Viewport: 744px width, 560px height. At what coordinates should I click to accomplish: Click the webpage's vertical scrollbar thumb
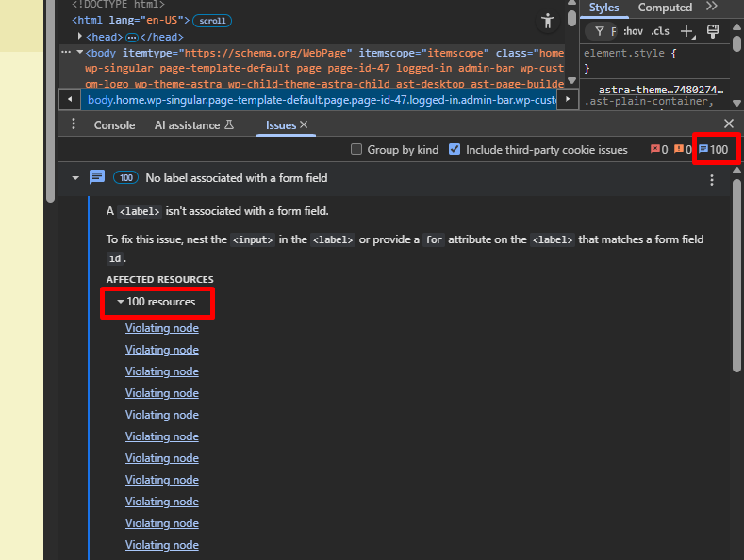pos(50,102)
